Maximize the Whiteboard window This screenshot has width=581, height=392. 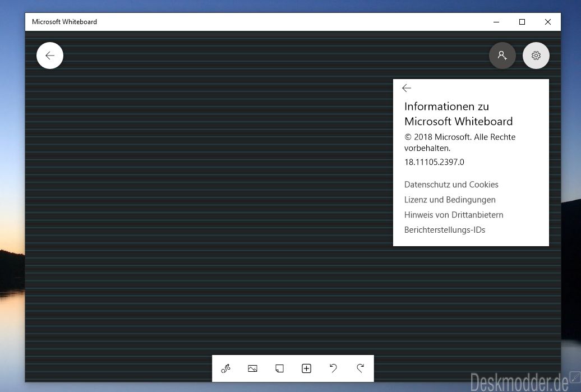522,22
